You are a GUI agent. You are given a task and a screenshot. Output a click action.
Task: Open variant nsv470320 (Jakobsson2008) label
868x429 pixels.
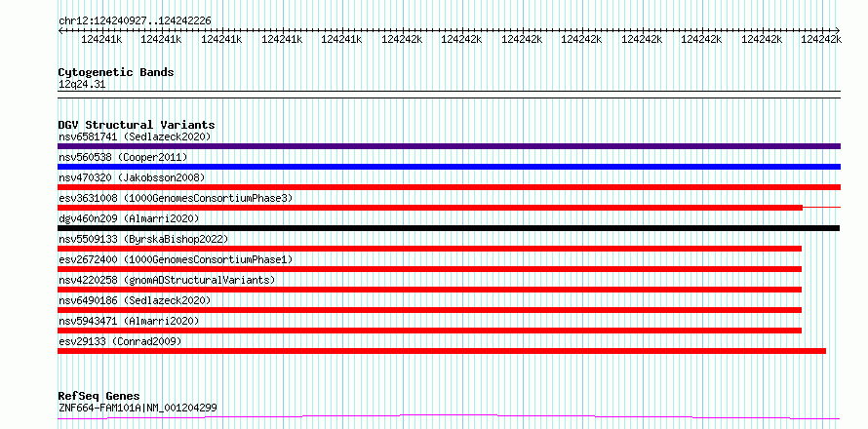coord(132,177)
